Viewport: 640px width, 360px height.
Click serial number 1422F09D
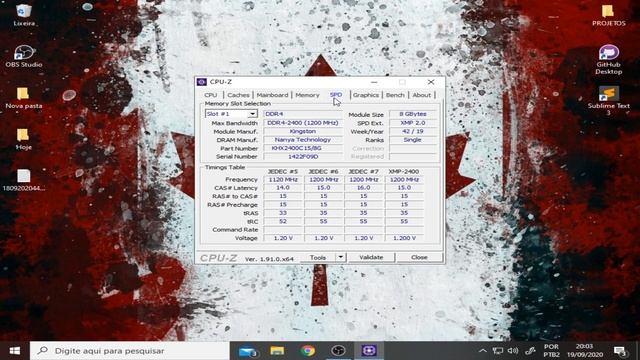click(x=303, y=156)
